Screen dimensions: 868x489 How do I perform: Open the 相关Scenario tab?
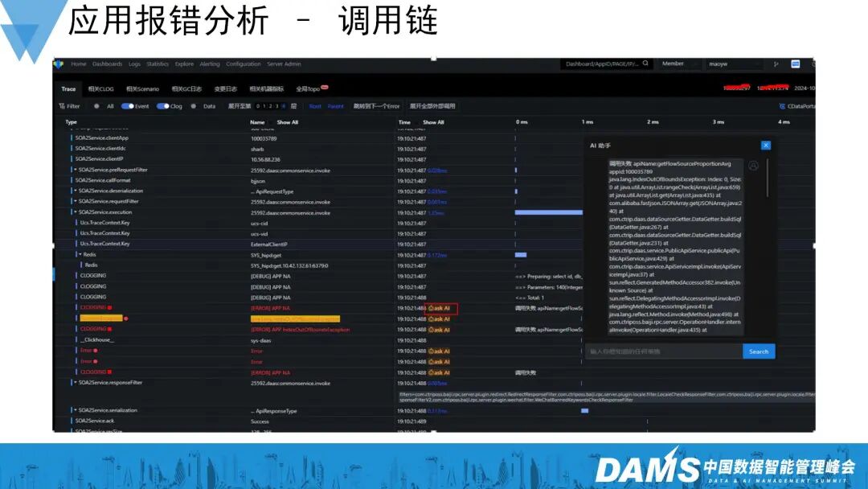(142, 89)
